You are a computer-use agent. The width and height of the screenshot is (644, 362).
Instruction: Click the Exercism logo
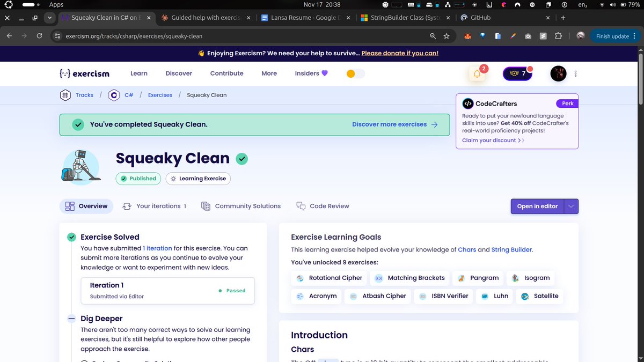pyautogui.click(x=84, y=73)
